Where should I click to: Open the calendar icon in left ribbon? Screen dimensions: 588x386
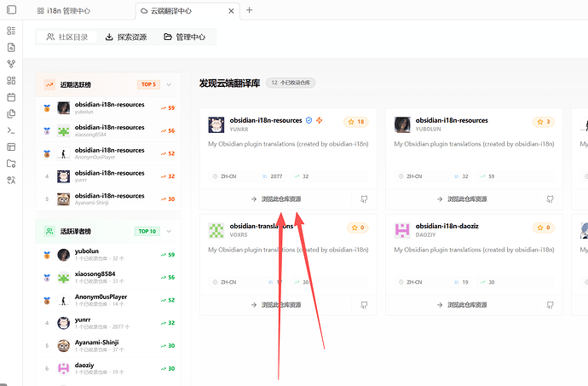point(11,97)
